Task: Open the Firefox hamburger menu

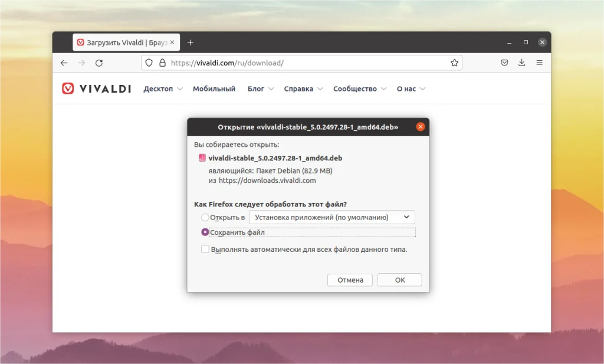Action: (x=539, y=62)
